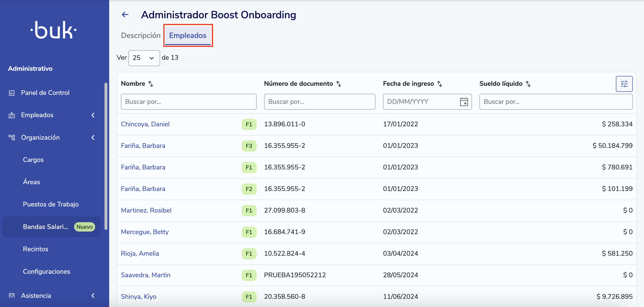Expand the Empleados sidebar chevron
The height and width of the screenshot is (307, 644).
pos(93,115)
